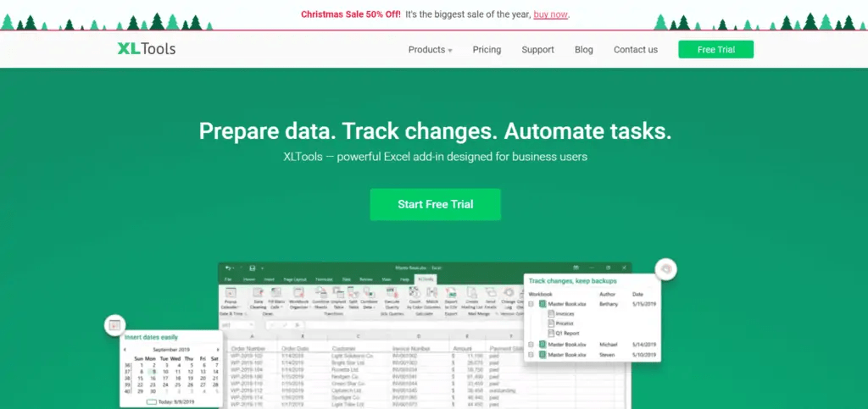Pick September 30 in the calendar
This screenshot has width=868, height=409.
(154, 391)
